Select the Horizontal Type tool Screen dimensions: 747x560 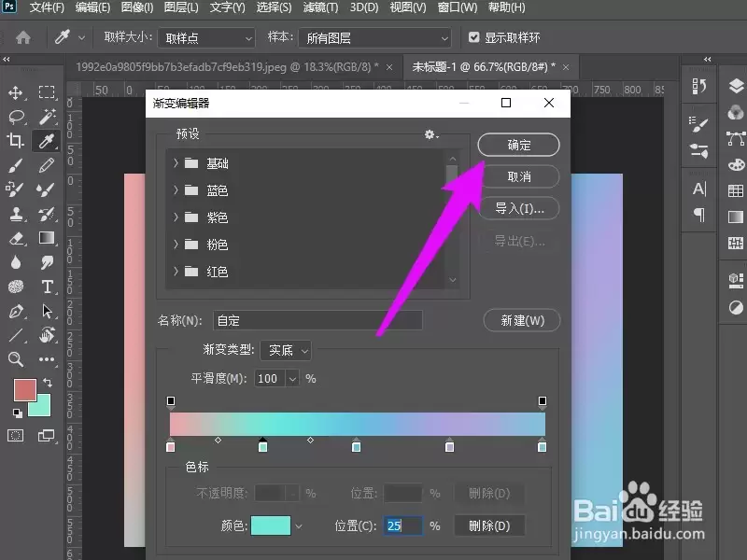coord(47,287)
